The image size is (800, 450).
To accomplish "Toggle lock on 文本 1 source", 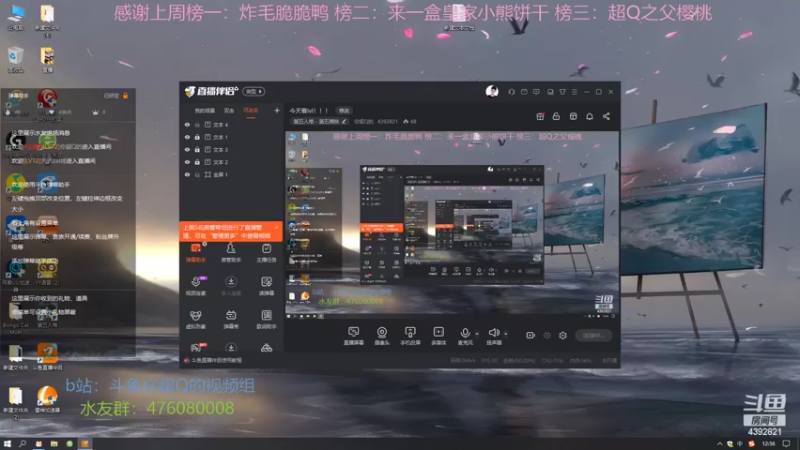I will point(197,137).
